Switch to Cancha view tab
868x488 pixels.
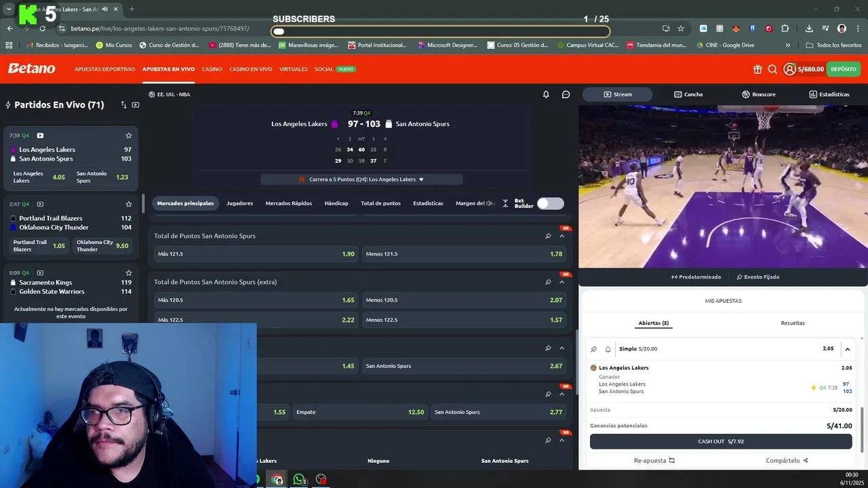[x=688, y=94]
